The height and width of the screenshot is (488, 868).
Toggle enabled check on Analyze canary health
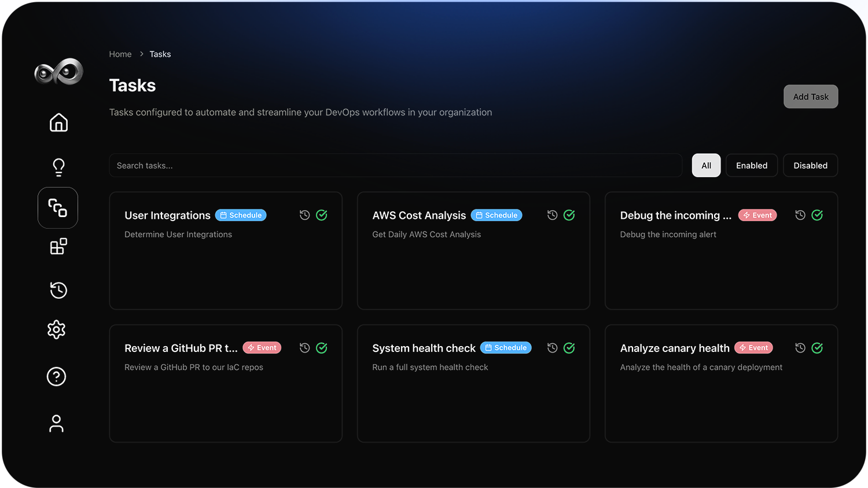(817, 348)
